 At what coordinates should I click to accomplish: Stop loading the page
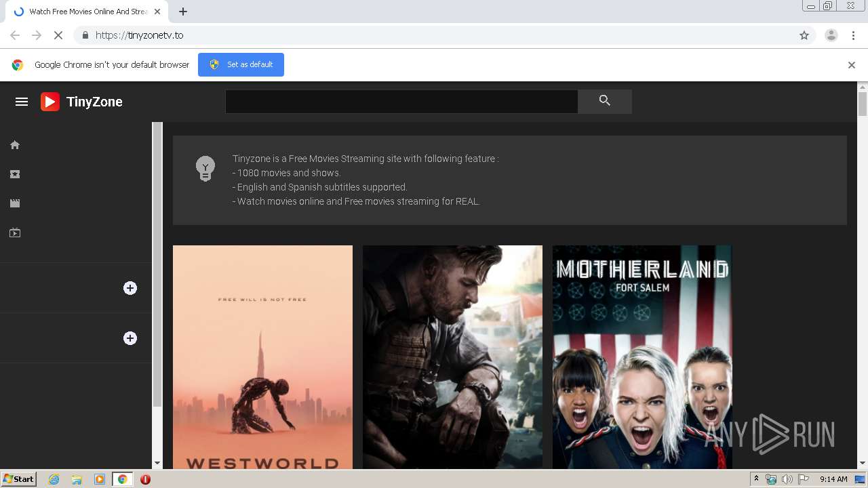[58, 35]
